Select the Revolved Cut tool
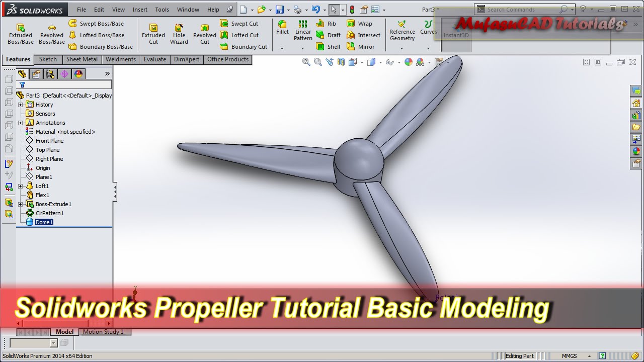The width and height of the screenshot is (644, 362). [205, 34]
